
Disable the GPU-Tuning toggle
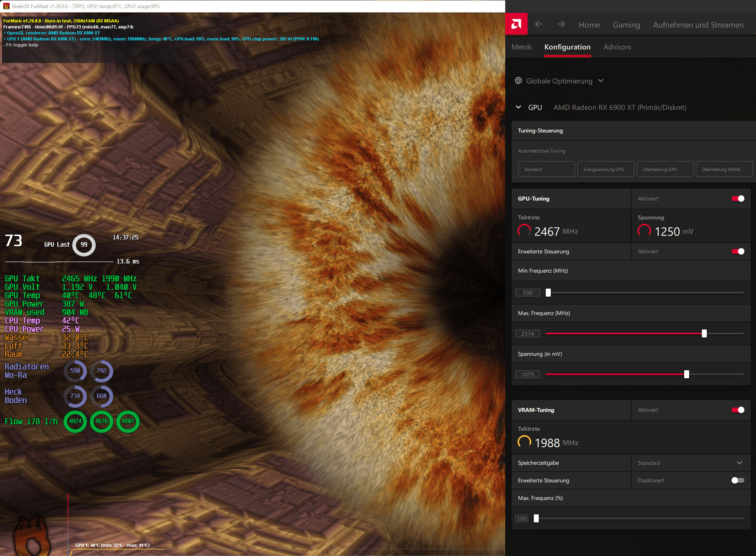738,199
